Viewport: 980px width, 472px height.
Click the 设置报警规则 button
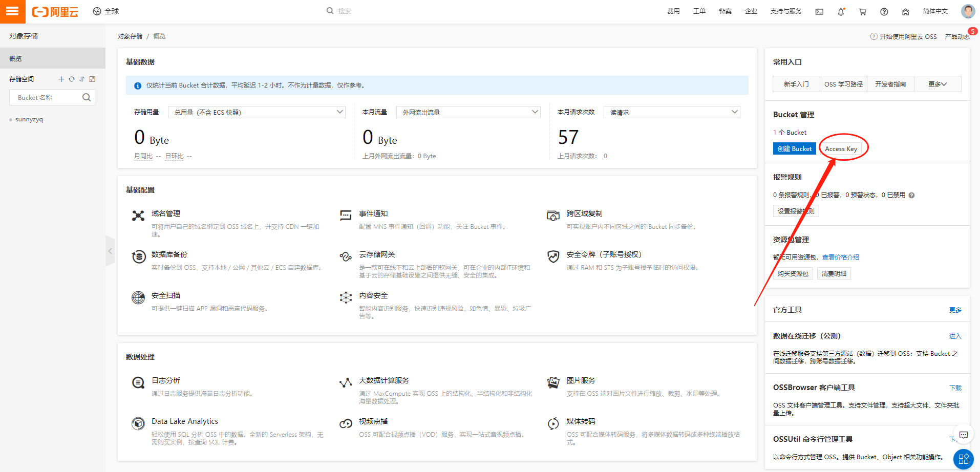tap(796, 211)
